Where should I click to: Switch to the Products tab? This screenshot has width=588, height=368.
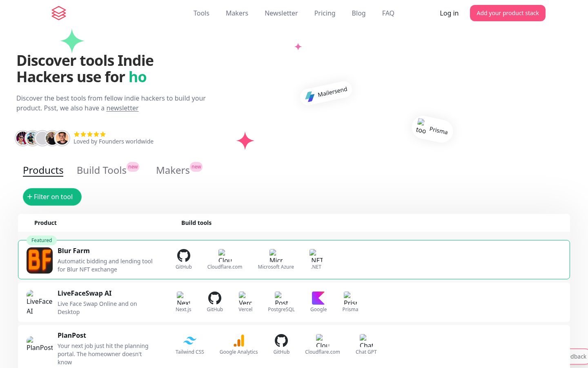43,170
